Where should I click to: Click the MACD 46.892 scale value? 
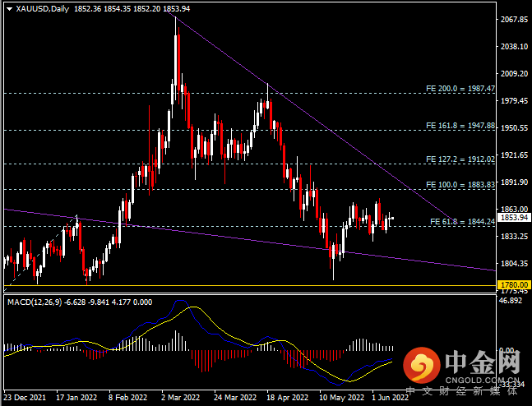coord(511,301)
